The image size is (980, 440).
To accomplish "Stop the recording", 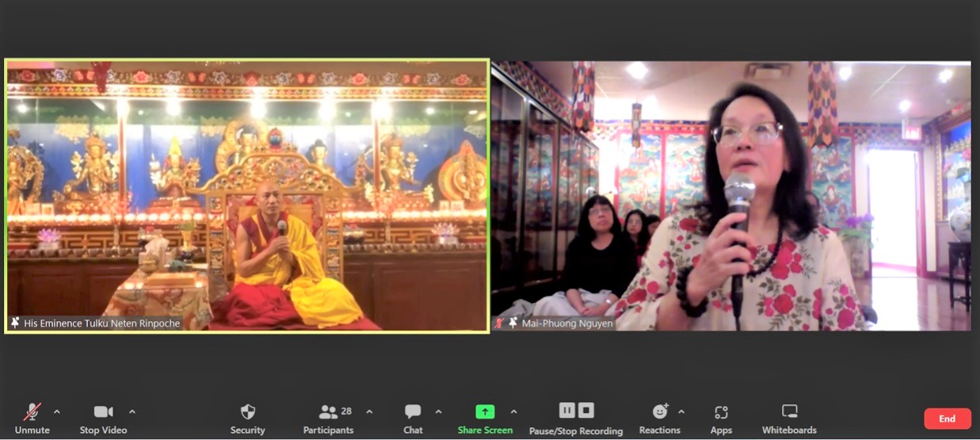I will (x=586, y=410).
